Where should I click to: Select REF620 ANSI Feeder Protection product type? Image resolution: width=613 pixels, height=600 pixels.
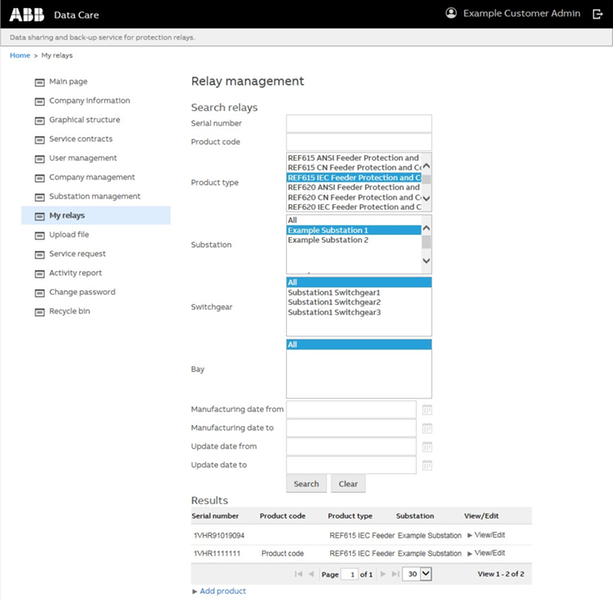pos(353,187)
